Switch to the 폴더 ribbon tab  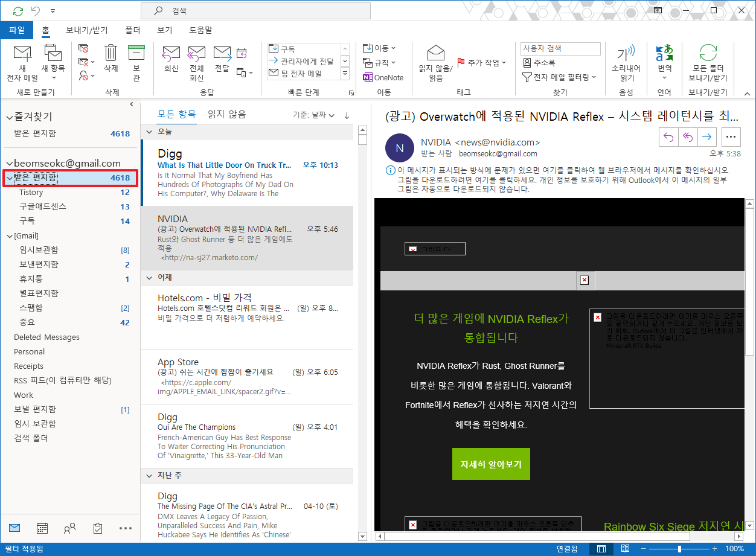pyautogui.click(x=133, y=30)
